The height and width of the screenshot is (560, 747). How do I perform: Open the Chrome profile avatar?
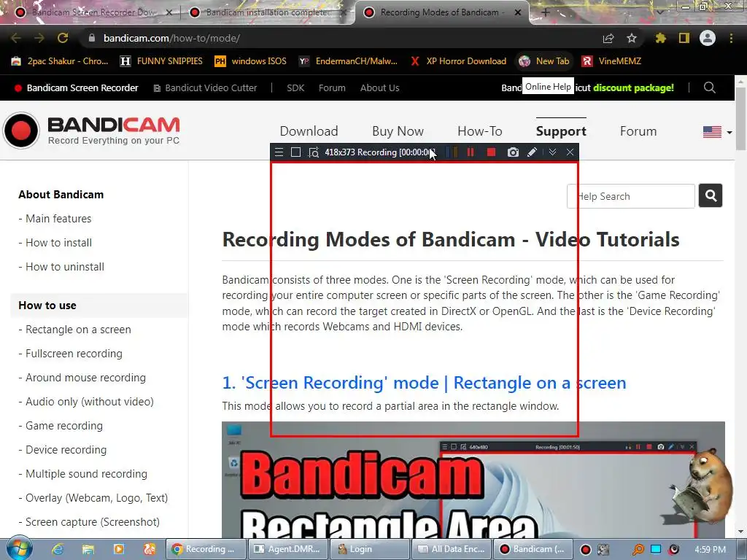point(708,38)
